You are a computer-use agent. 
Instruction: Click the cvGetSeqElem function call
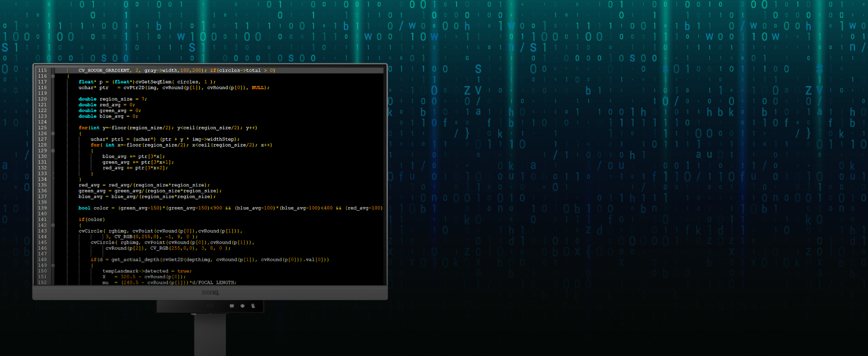[x=155, y=82]
